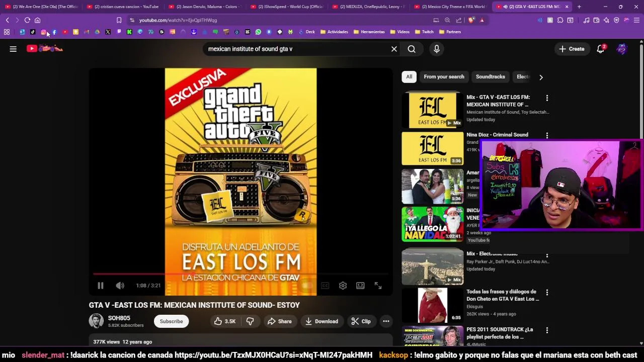Viewport: 644px width, 362px height.
Task: Create a clip with the Clip button
Action: coord(361,321)
